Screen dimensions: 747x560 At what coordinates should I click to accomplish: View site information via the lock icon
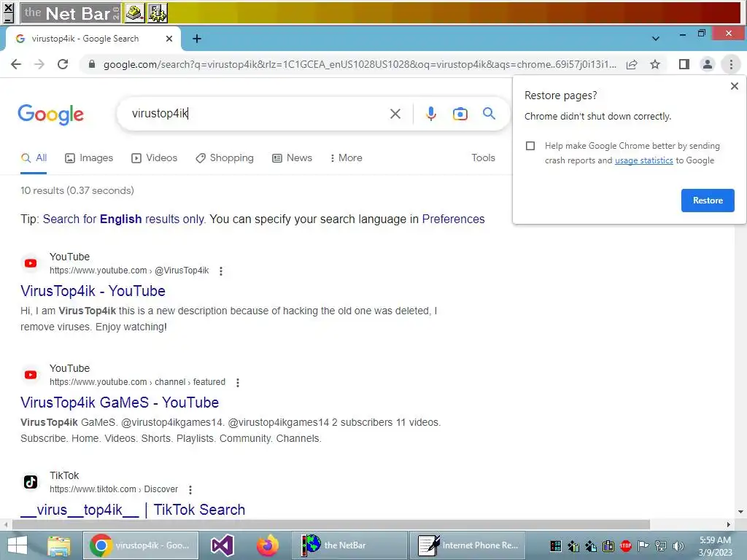click(93, 64)
